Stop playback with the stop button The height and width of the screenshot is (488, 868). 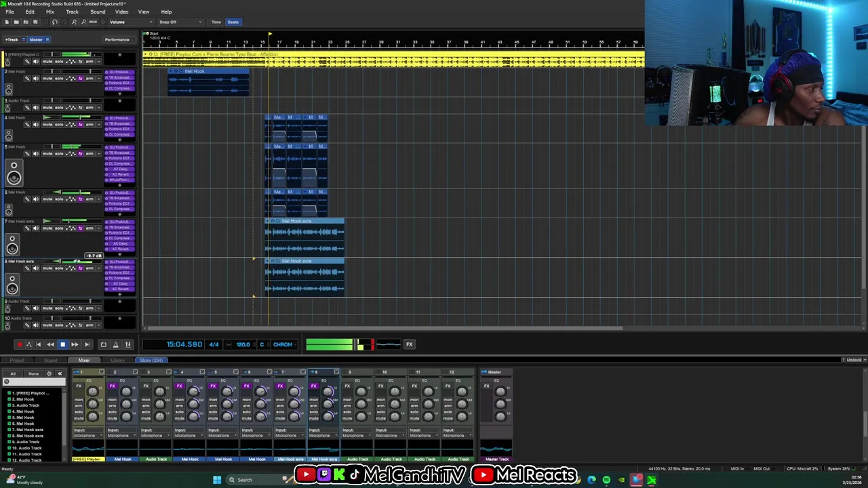tap(62, 344)
